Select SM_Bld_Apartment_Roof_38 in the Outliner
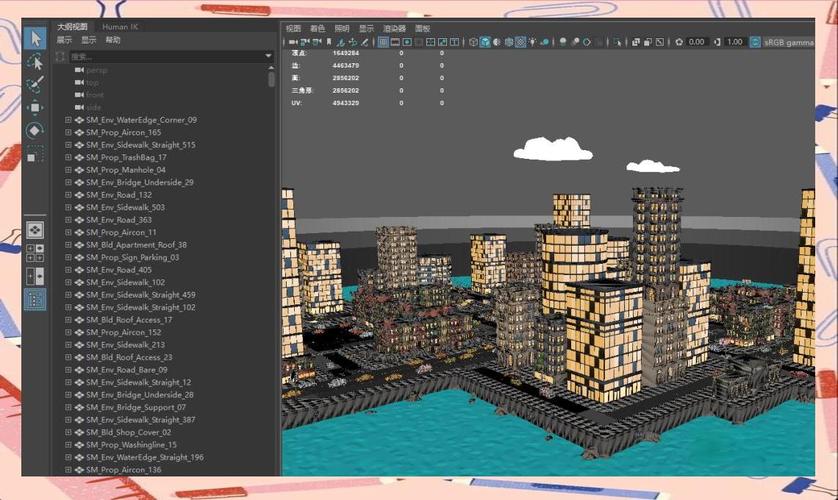The image size is (838, 500). [136, 245]
